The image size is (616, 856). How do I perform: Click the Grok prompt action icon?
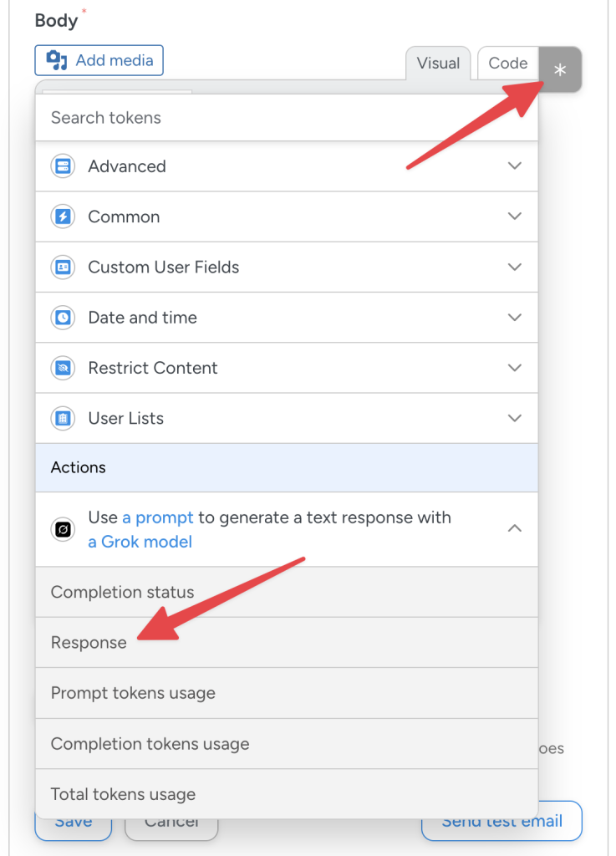click(62, 528)
